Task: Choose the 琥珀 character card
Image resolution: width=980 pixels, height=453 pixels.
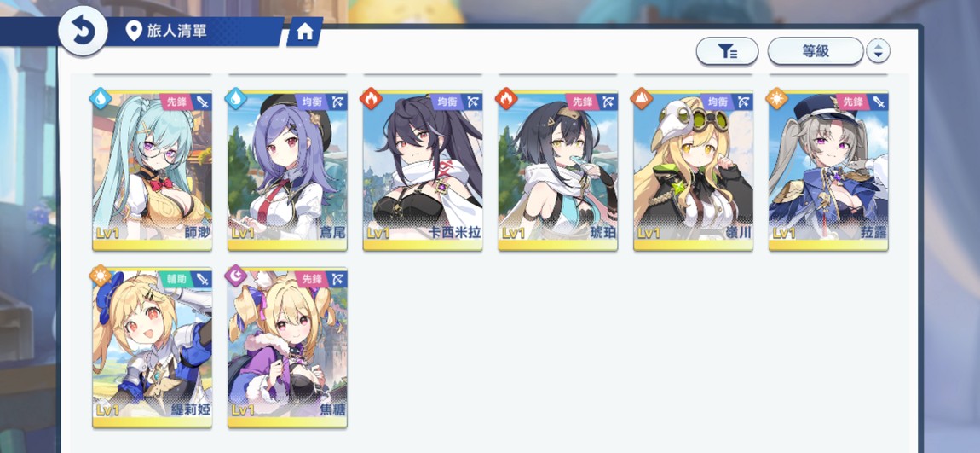Action: [557, 170]
